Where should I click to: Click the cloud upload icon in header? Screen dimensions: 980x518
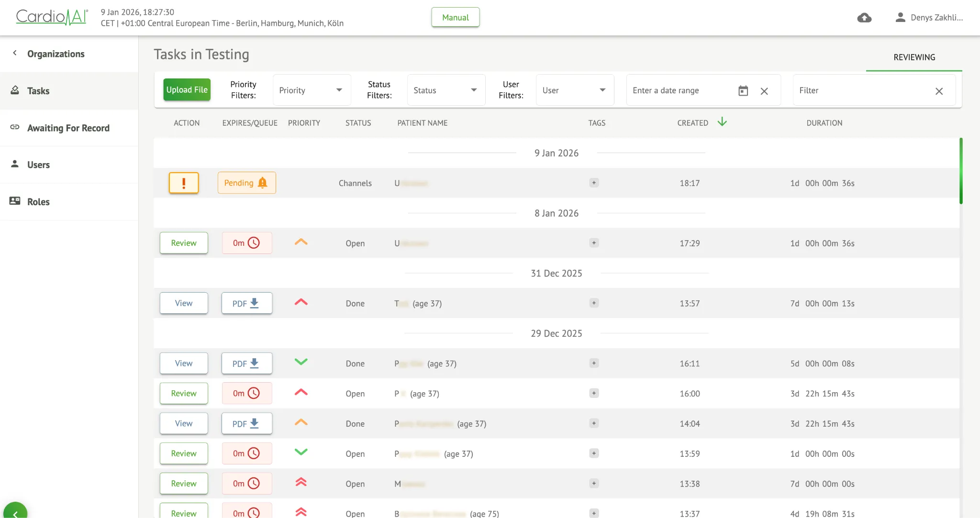tap(864, 18)
